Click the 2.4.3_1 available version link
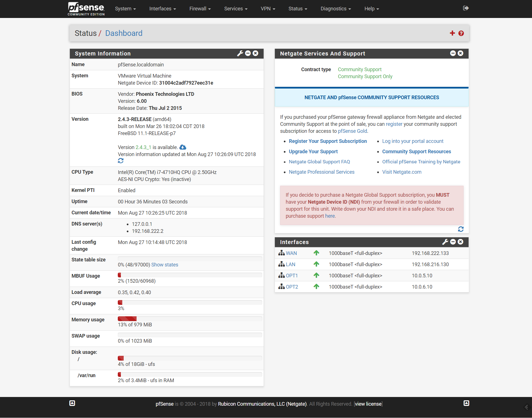 pyautogui.click(x=143, y=147)
